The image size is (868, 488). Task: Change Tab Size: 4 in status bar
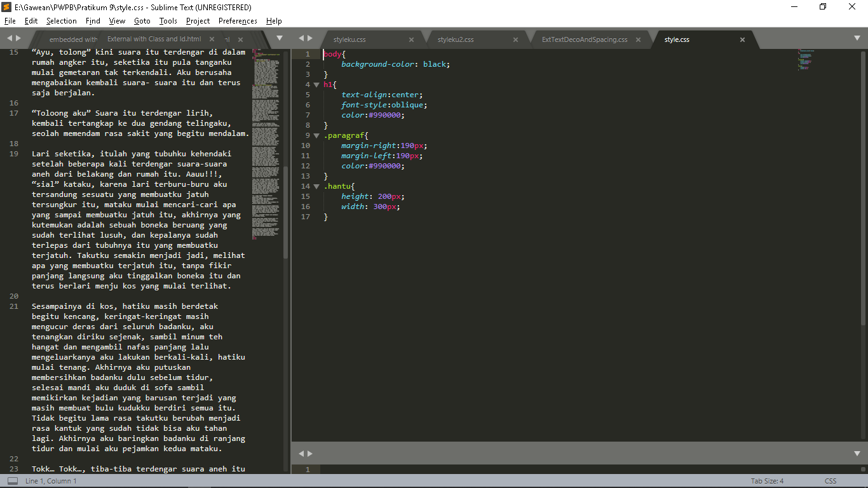768,481
